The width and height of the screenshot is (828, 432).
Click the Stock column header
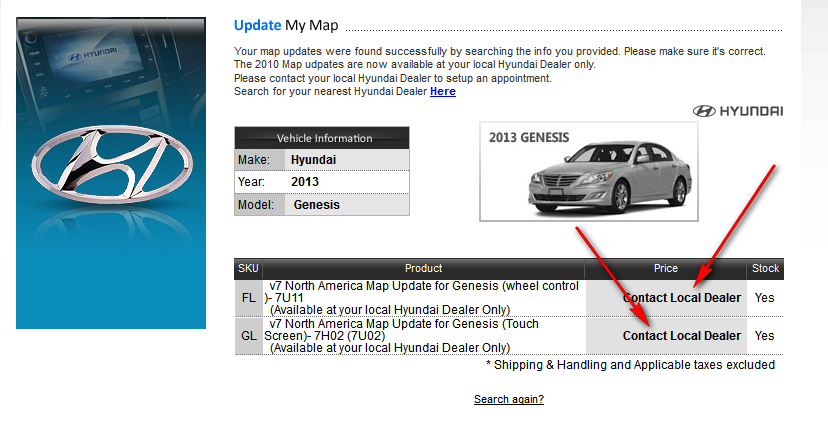pyautogui.click(x=765, y=268)
